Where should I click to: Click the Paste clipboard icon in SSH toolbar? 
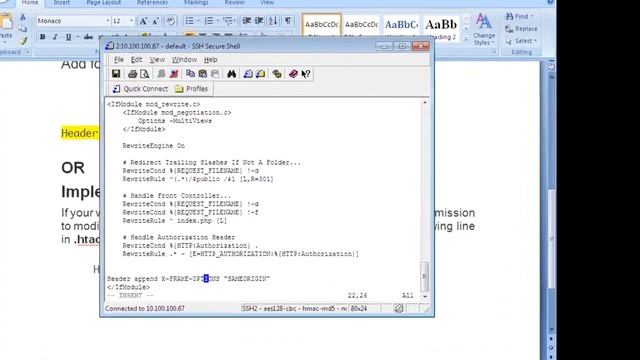[202, 74]
